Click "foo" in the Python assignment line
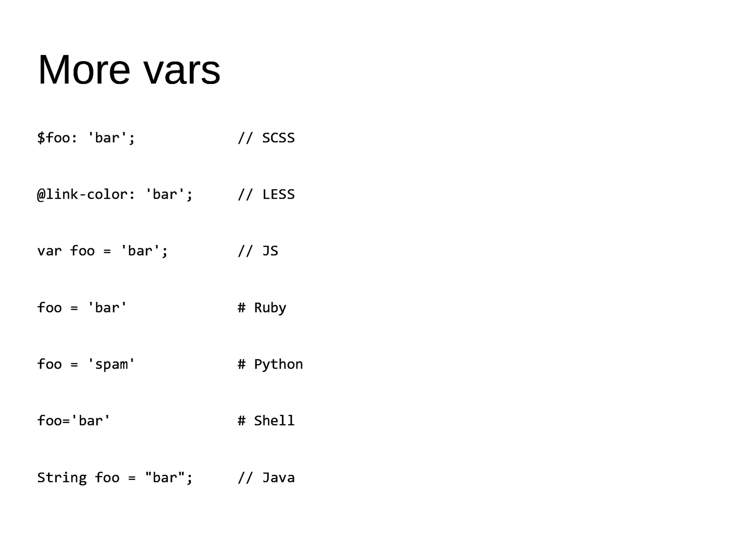Viewport: 747px width, 560px height. tap(49, 364)
